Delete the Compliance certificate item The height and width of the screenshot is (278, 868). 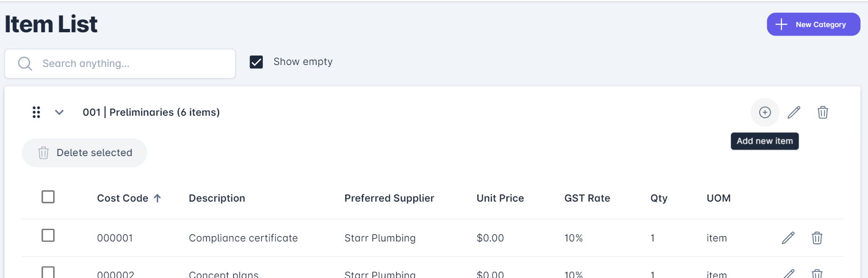[817, 238]
